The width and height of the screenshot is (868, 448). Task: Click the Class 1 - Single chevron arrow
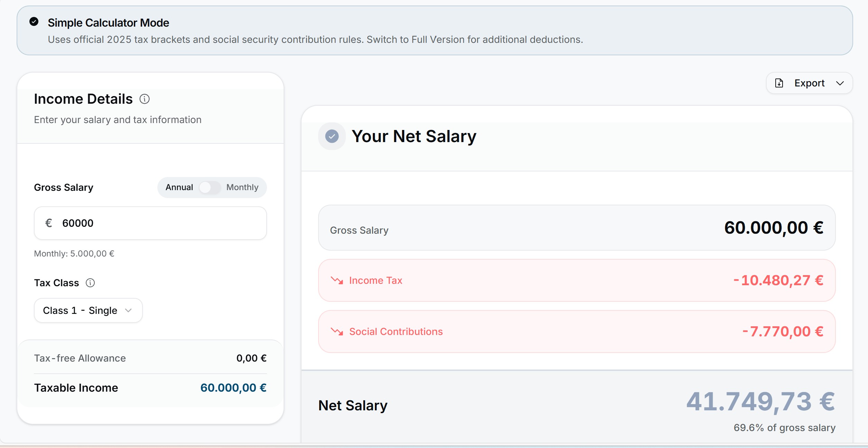click(x=129, y=310)
